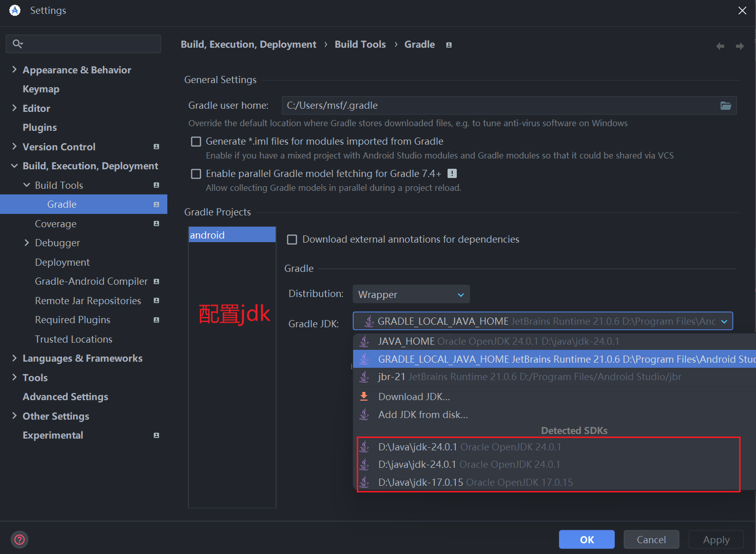756x554 pixels.
Task: Open Advanced Settings page
Action: coord(65,397)
